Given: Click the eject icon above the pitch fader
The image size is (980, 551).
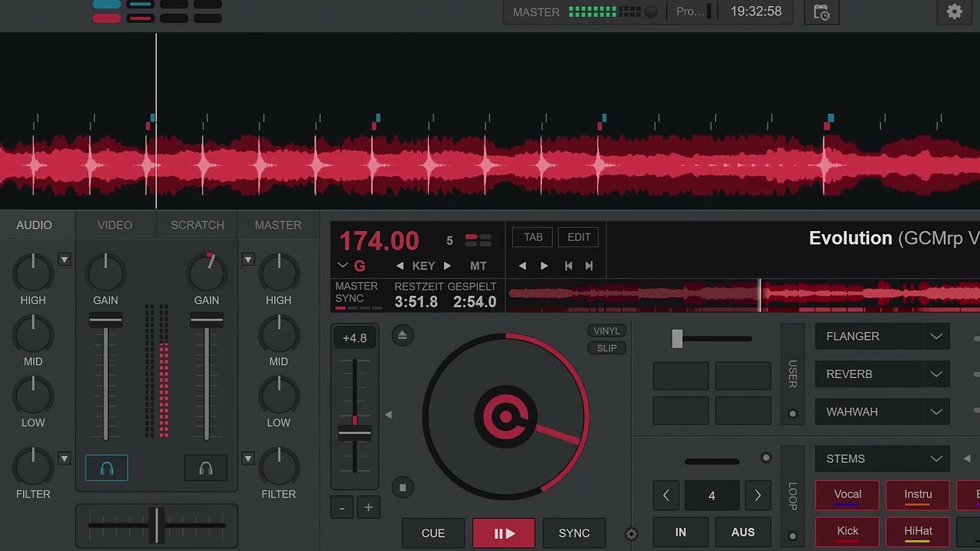Looking at the screenshot, I should pos(403,335).
